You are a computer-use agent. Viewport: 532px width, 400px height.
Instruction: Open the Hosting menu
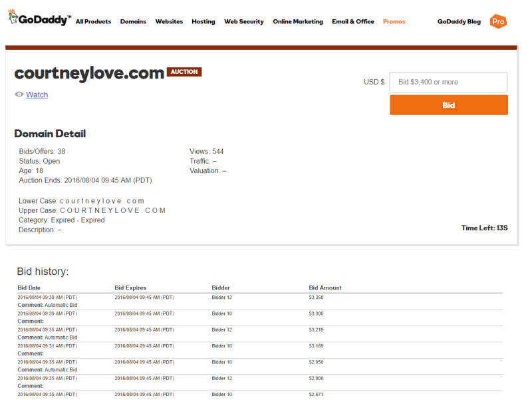click(x=203, y=21)
